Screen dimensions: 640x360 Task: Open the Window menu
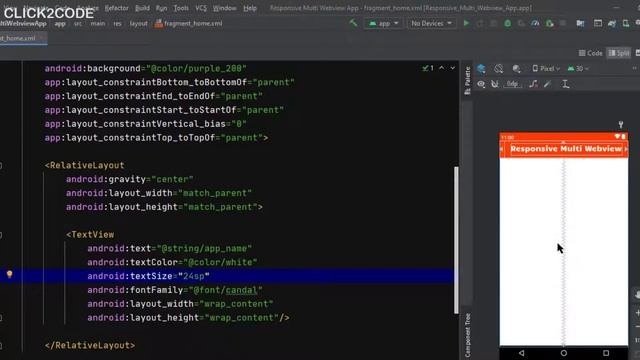point(224,8)
